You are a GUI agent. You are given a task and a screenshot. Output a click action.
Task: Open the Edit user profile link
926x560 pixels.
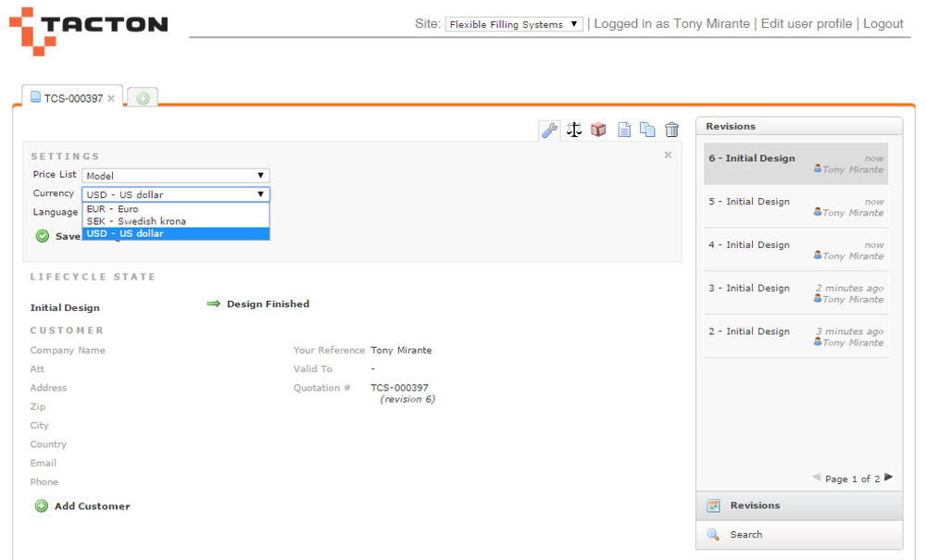[x=808, y=23]
